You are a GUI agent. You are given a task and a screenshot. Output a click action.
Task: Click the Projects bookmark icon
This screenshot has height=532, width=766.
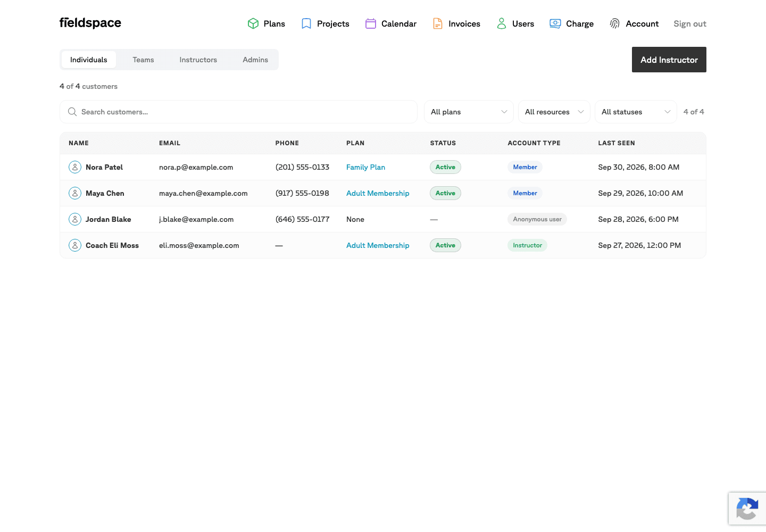(306, 23)
